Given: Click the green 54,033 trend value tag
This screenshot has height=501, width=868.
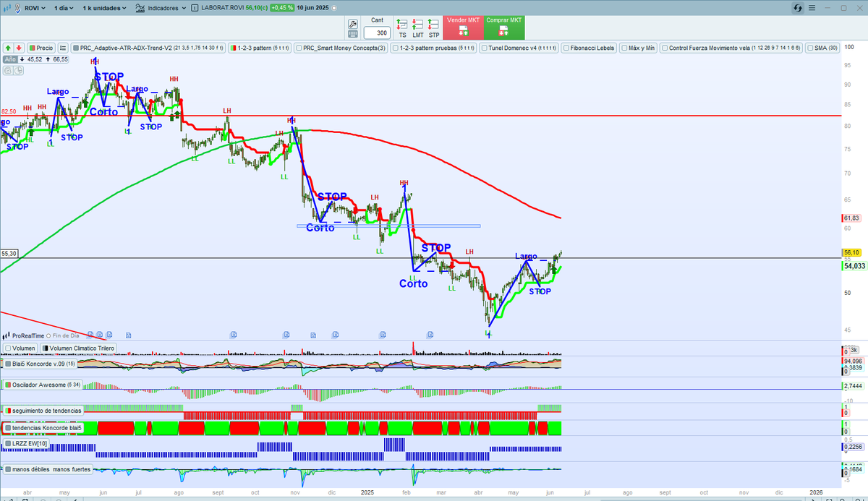Looking at the screenshot, I should 854,266.
